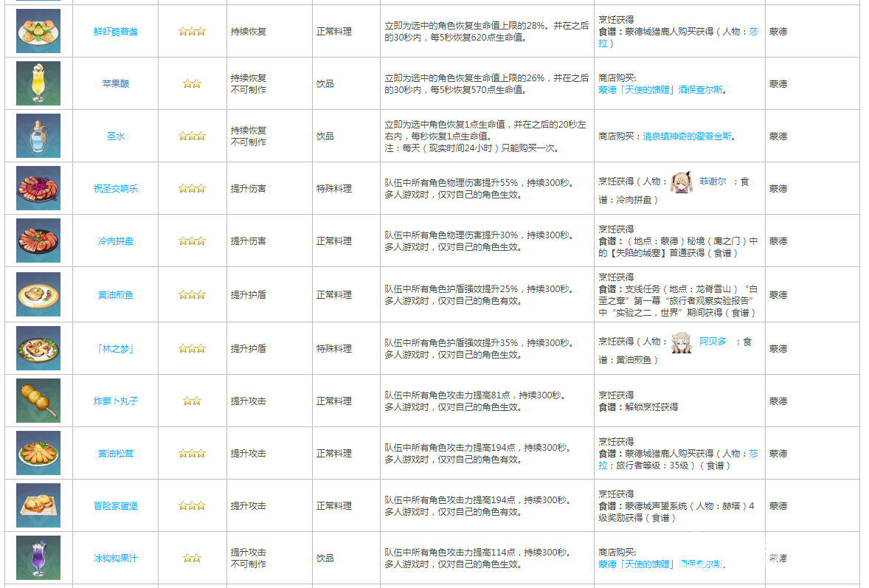Select the 圣水 bottle icon

click(x=38, y=136)
